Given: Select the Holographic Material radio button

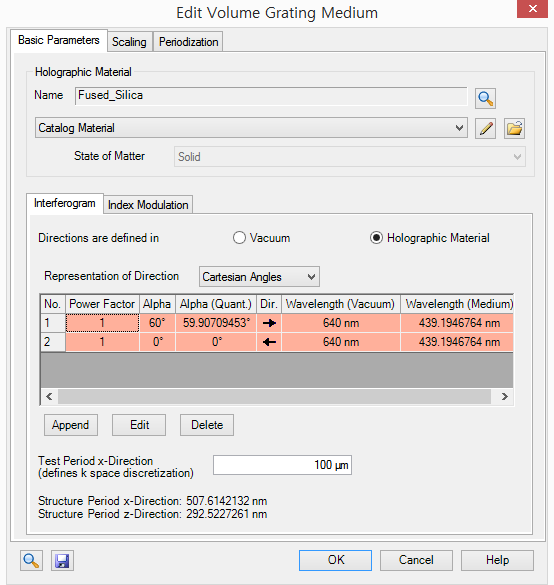Looking at the screenshot, I should point(376,238).
